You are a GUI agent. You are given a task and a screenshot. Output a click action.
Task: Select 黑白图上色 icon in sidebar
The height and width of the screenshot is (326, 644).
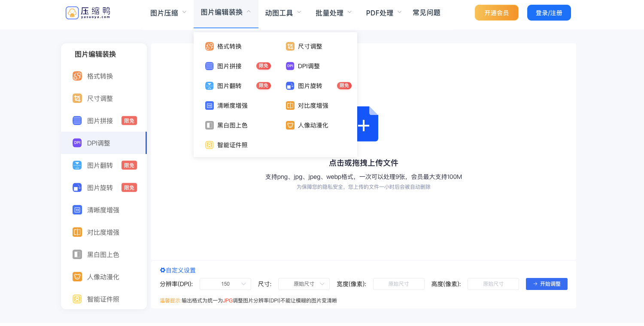(x=77, y=254)
